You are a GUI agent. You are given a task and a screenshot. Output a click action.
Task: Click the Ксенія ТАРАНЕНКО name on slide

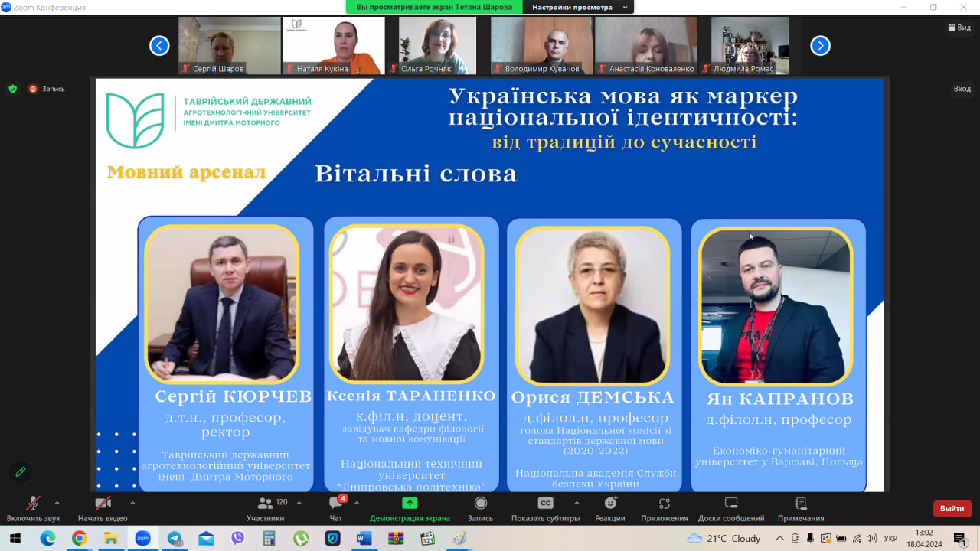point(411,396)
